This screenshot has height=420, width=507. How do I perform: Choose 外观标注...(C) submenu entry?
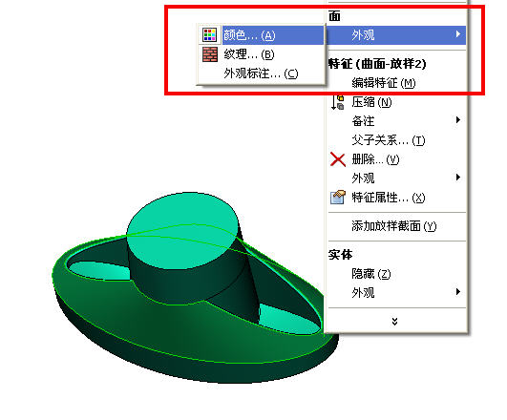262,73
